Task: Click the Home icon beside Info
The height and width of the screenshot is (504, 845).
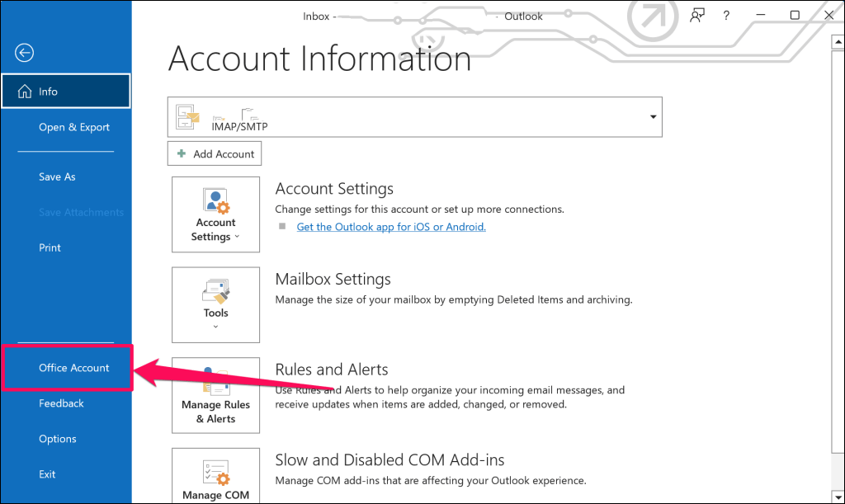Action: click(x=24, y=92)
